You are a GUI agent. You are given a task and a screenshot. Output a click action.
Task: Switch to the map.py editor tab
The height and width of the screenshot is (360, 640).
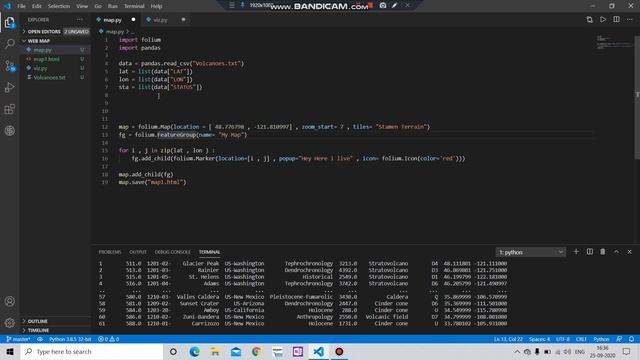(116, 20)
